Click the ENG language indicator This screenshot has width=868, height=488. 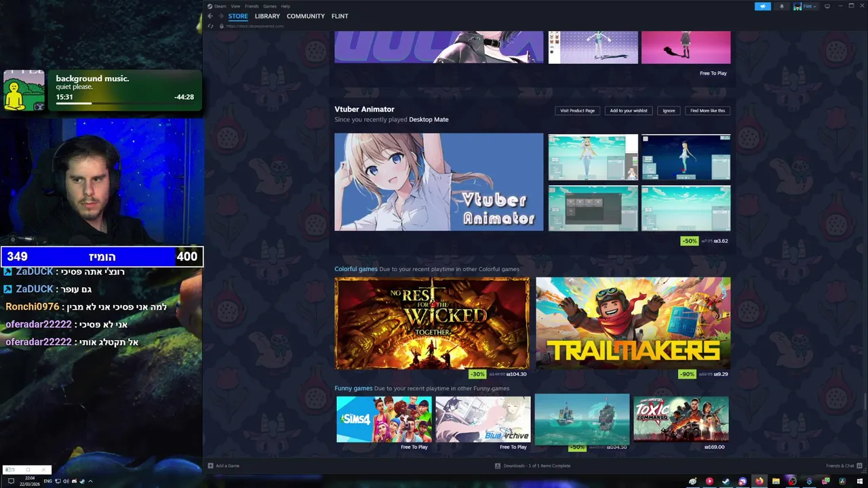click(x=47, y=481)
